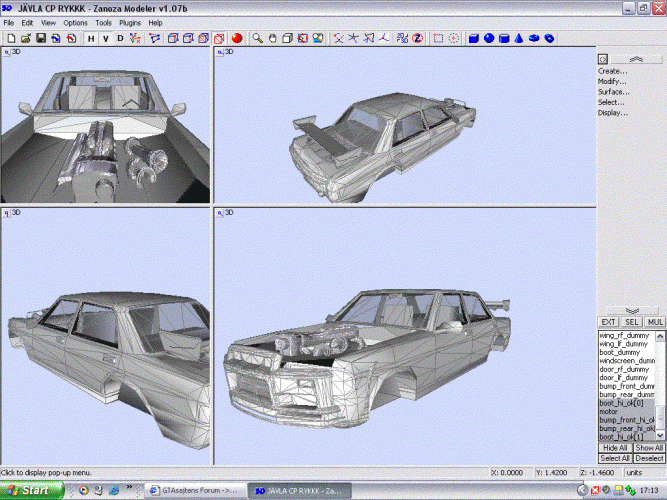Click the blue cone primitive icon
This screenshot has width=667, height=500.
(x=519, y=38)
